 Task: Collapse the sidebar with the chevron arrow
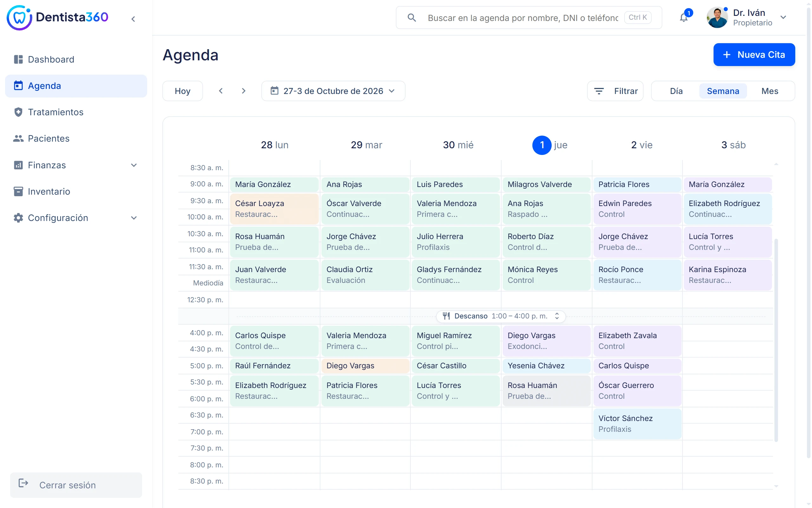(133, 19)
